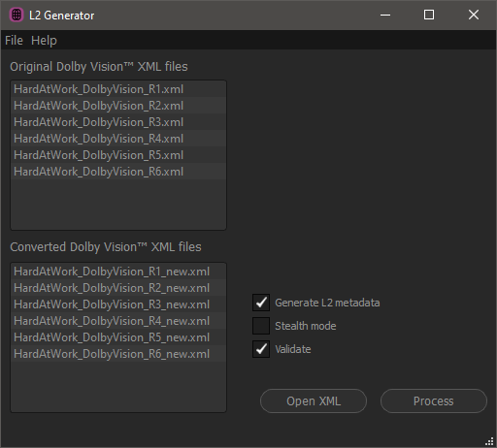Click the window resize grip corner
This screenshot has width=497, height=448.
[x=489, y=441]
